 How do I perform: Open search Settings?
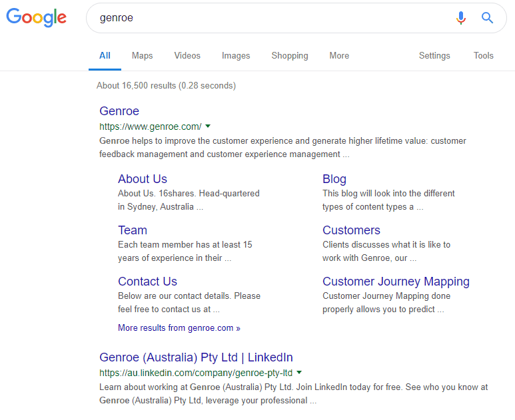tap(434, 55)
